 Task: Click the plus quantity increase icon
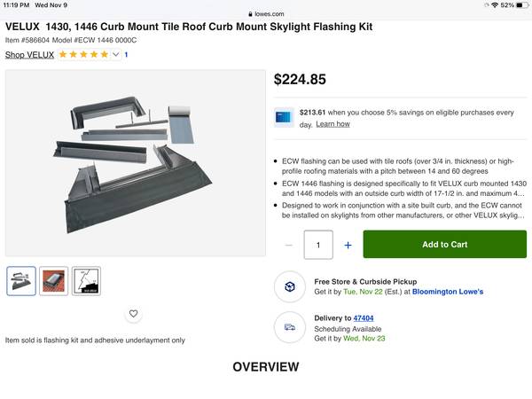tap(348, 245)
